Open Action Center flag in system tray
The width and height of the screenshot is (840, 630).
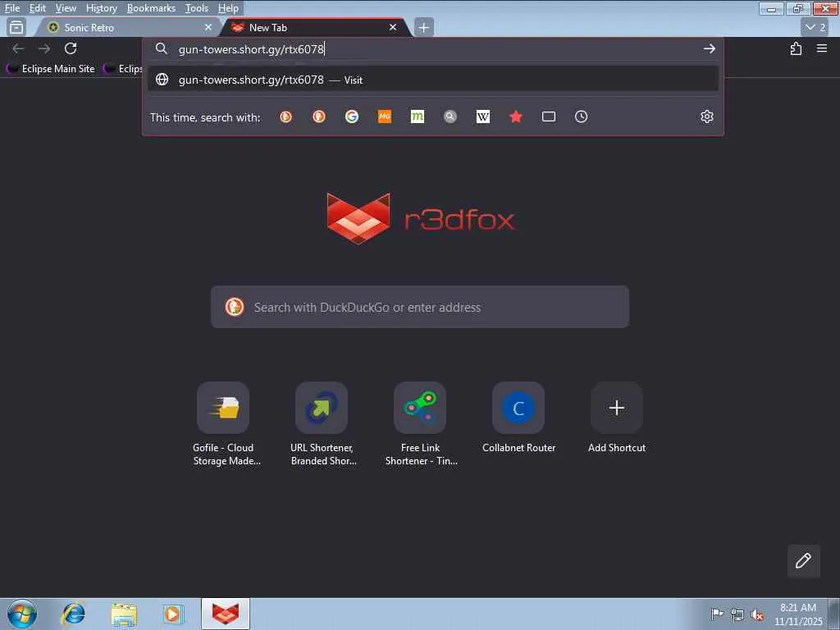(x=717, y=614)
